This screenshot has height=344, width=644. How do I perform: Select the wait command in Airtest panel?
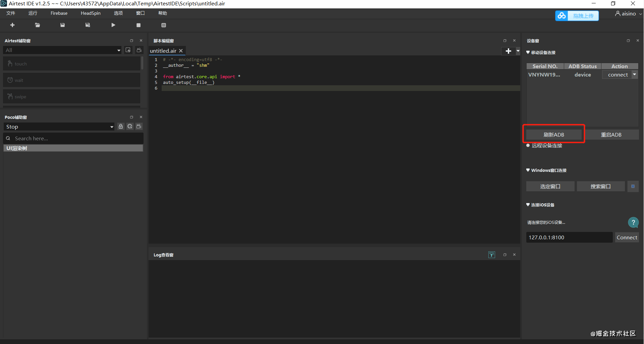coord(71,80)
